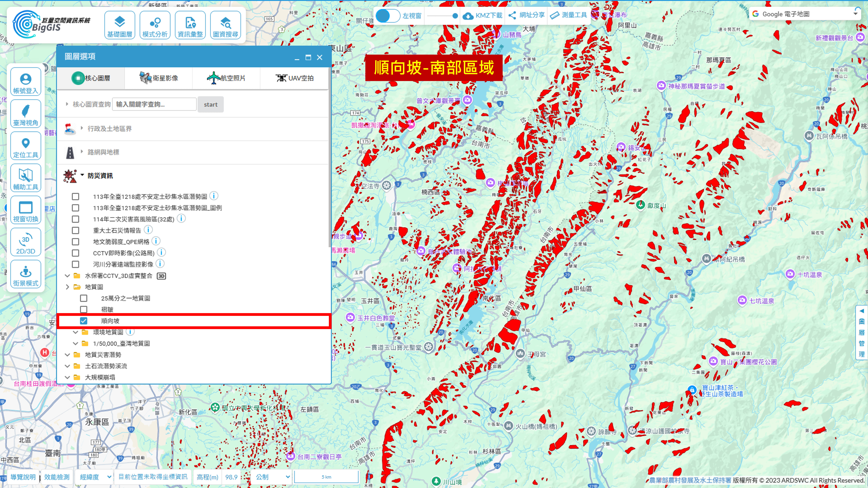This screenshot has width=868, height=488.
Task: Open the 導覽說明 guide button
Action: pyautogui.click(x=23, y=477)
